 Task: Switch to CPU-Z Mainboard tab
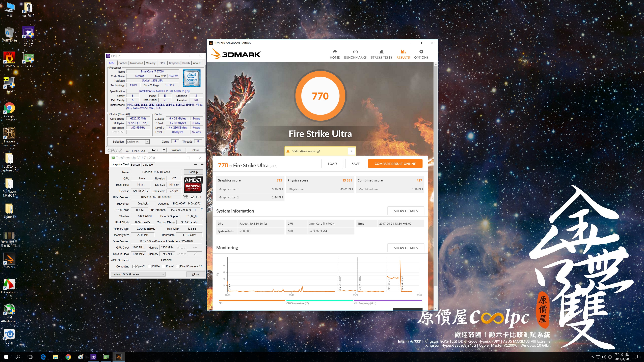137,63
